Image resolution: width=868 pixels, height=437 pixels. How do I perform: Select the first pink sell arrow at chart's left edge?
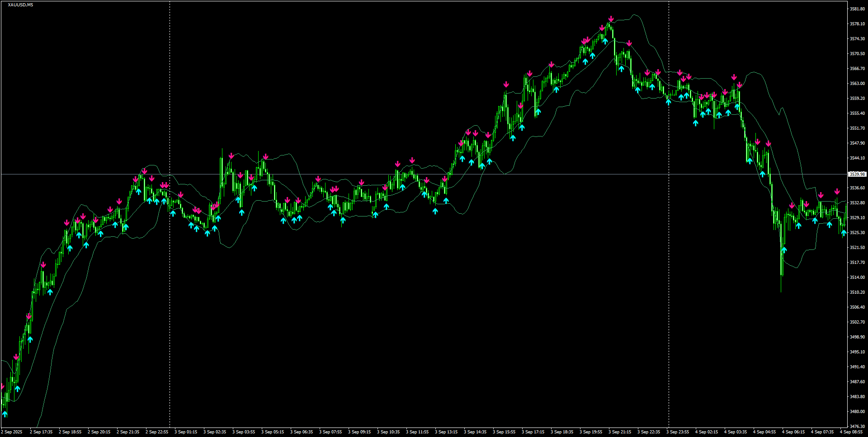[3, 385]
